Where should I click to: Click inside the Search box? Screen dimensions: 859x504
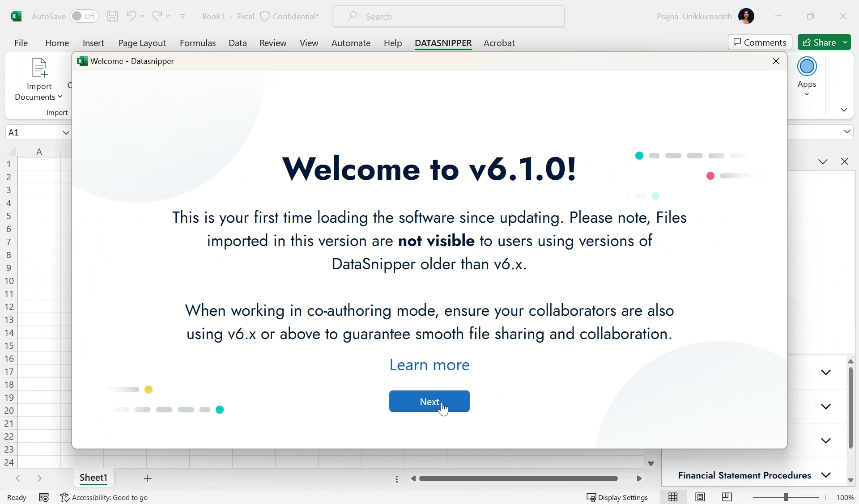point(447,16)
